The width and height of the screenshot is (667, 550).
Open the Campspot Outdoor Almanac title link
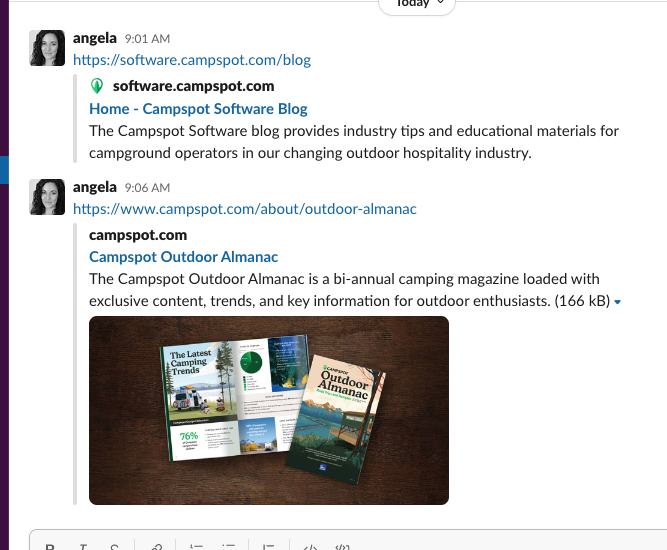coord(183,257)
